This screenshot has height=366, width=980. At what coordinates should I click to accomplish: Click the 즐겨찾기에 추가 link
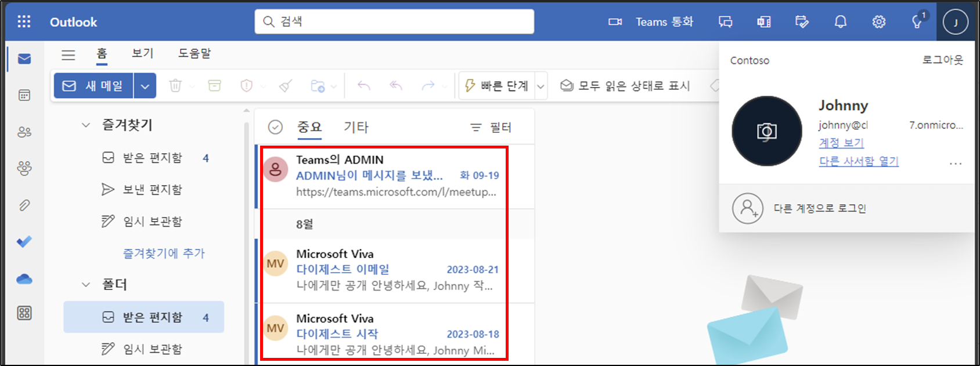164,253
